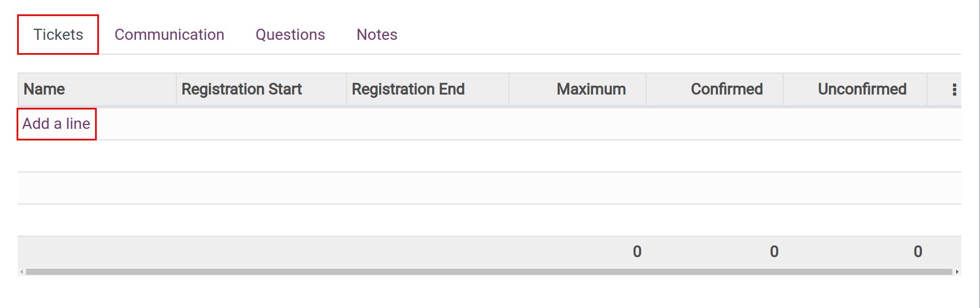The height and width of the screenshot is (308, 980).
Task: Open the optional columns kebab menu
Action: pyautogui.click(x=954, y=90)
